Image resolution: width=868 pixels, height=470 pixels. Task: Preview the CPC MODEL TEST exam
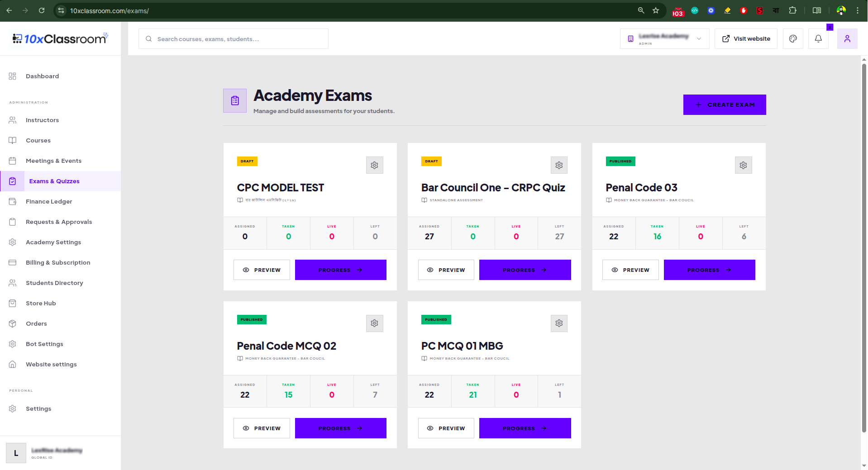tap(262, 270)
